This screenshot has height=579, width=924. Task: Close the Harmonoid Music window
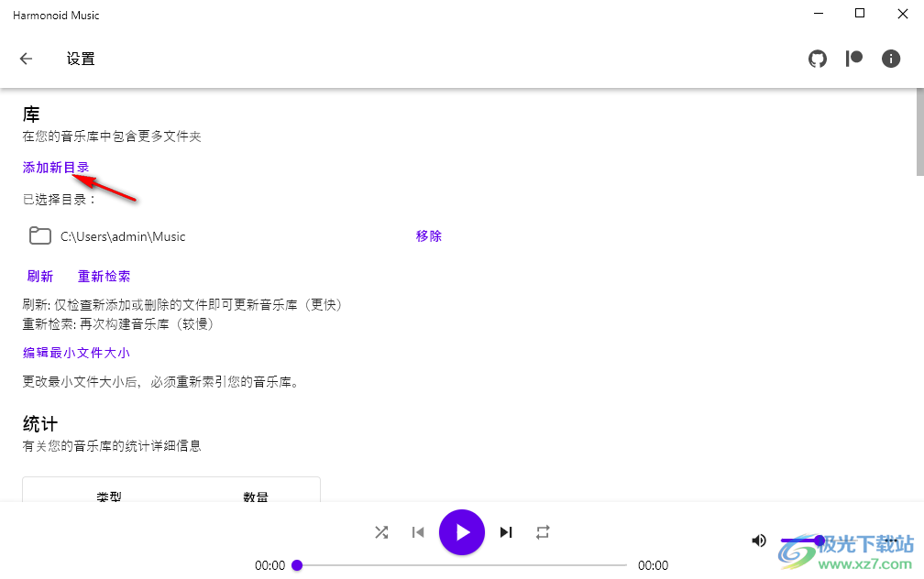[x=903, y=14]
